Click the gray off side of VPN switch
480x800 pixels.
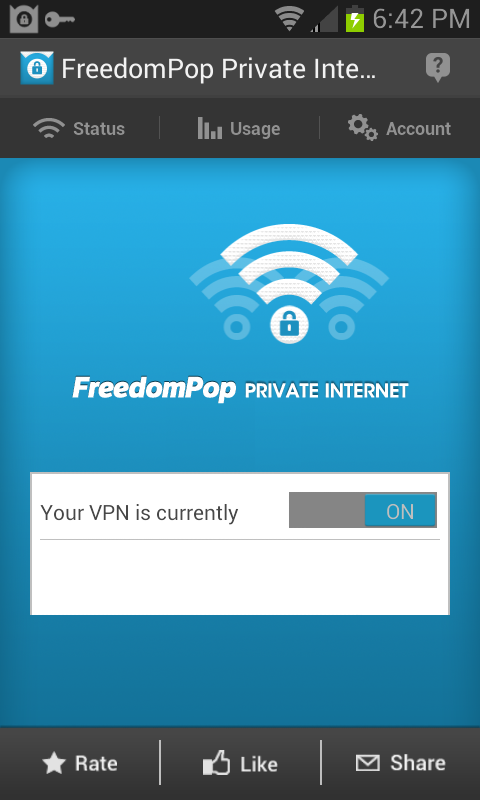[327, 510]
